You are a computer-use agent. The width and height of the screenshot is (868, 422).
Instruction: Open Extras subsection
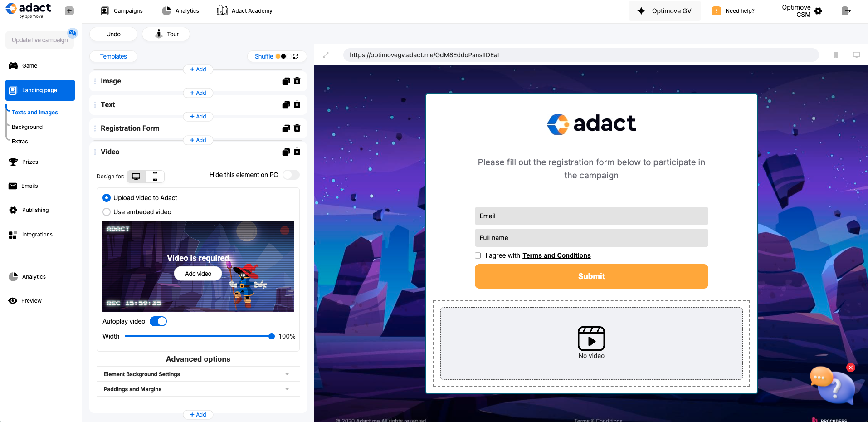click(x=20, y=142)
